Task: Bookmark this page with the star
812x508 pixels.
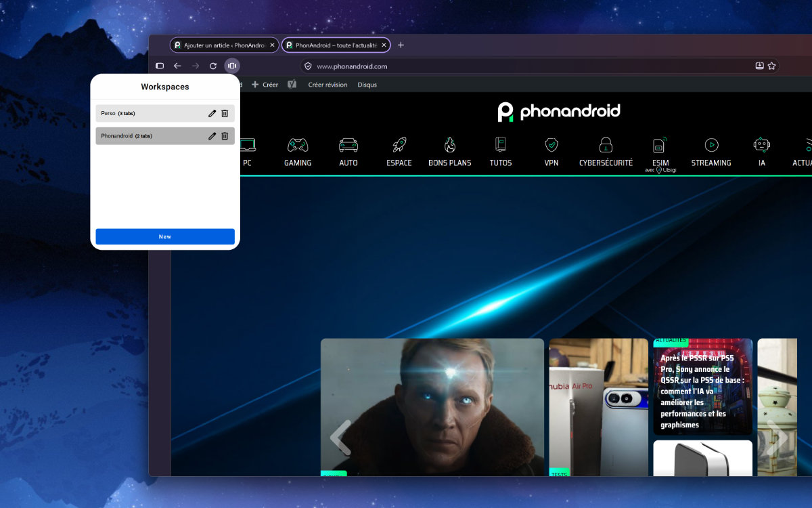Action: [x=771, y=66]
